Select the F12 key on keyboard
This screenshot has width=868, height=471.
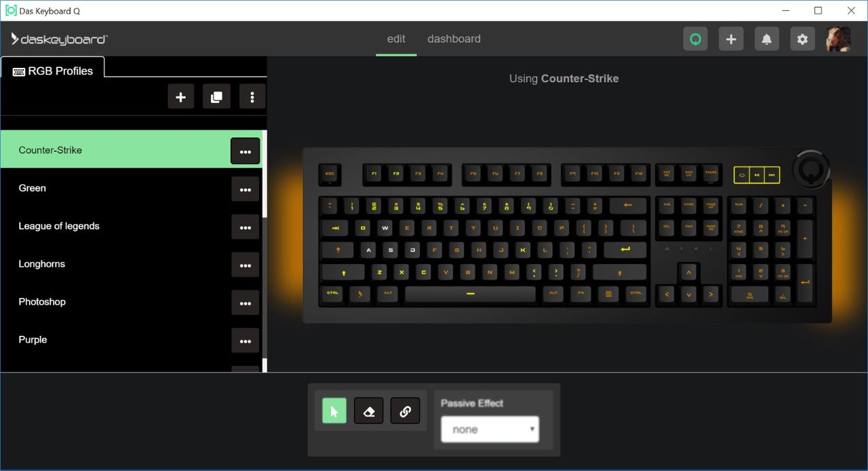(x=639, y=174)
